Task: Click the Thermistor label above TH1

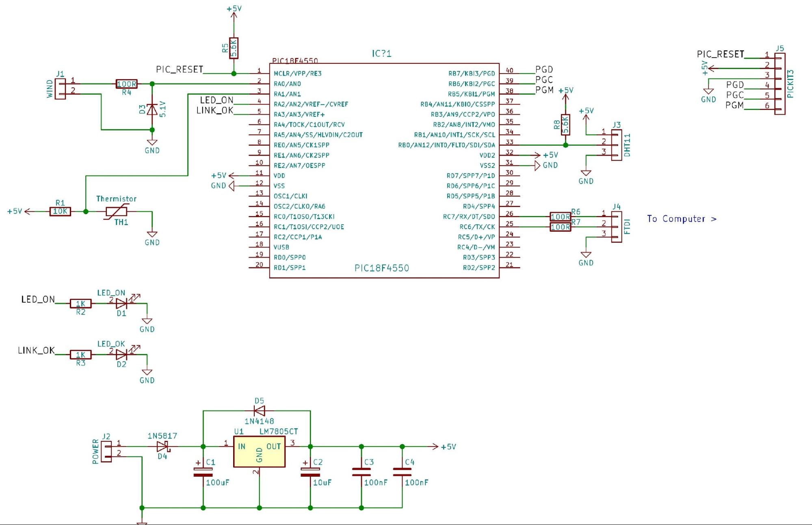Action: (116, 199)
